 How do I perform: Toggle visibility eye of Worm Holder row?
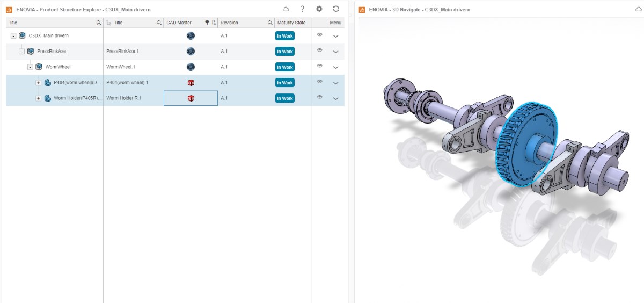point(319,97)
